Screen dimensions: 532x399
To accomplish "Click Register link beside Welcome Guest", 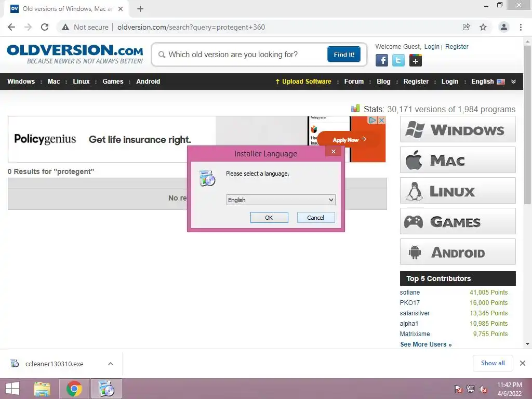I will (457, 46).
